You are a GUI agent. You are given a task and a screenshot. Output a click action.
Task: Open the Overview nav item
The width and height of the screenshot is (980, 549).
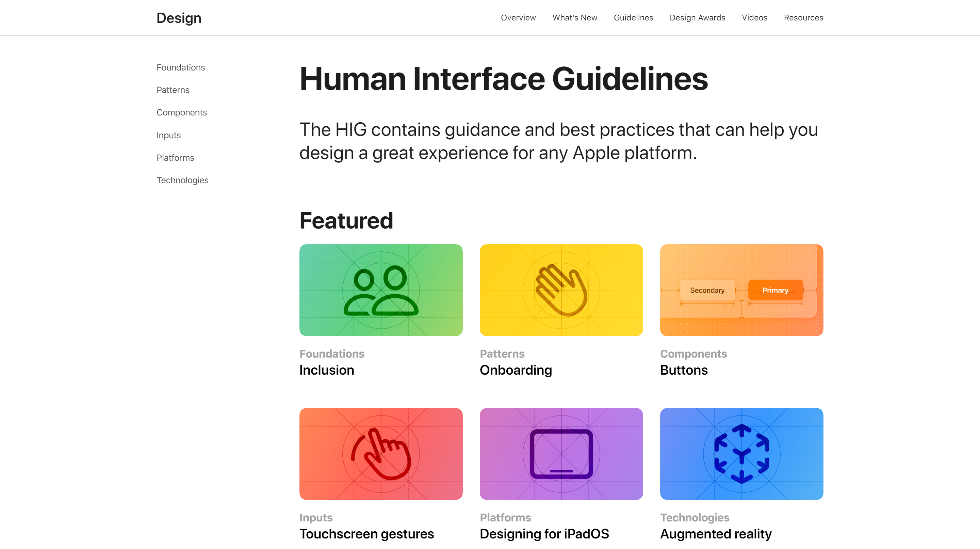[x=518, y=18]
